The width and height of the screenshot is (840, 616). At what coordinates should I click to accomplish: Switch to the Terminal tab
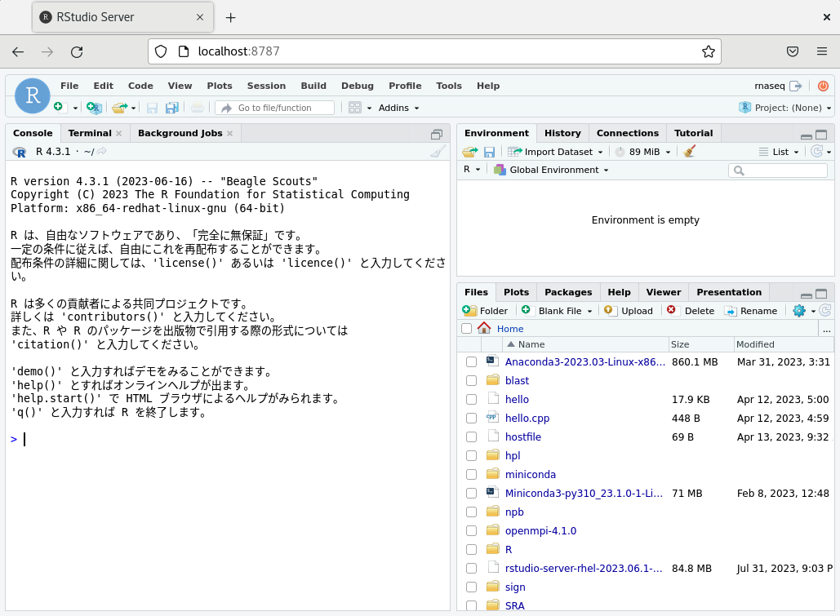(x=90, y=133)
